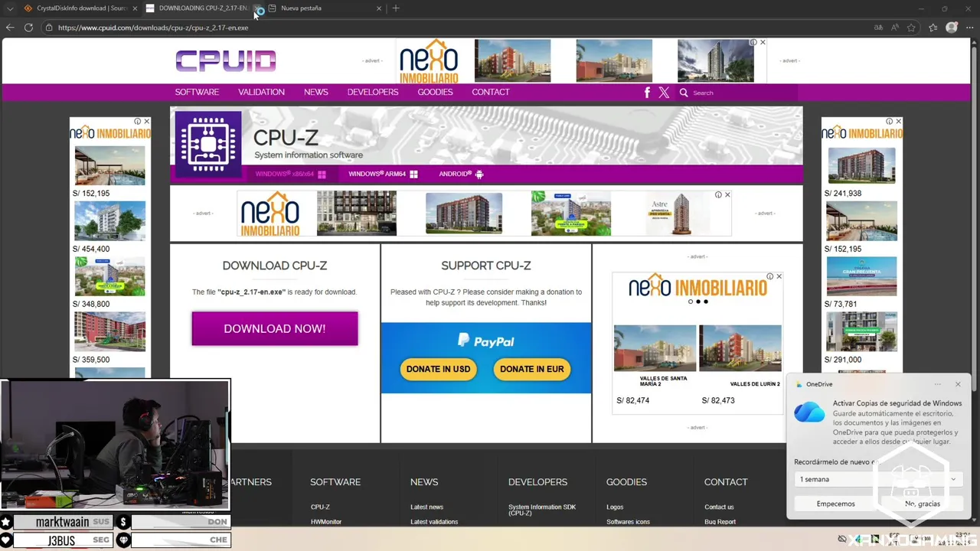Open footer Logos link

[x=615, y=507]
